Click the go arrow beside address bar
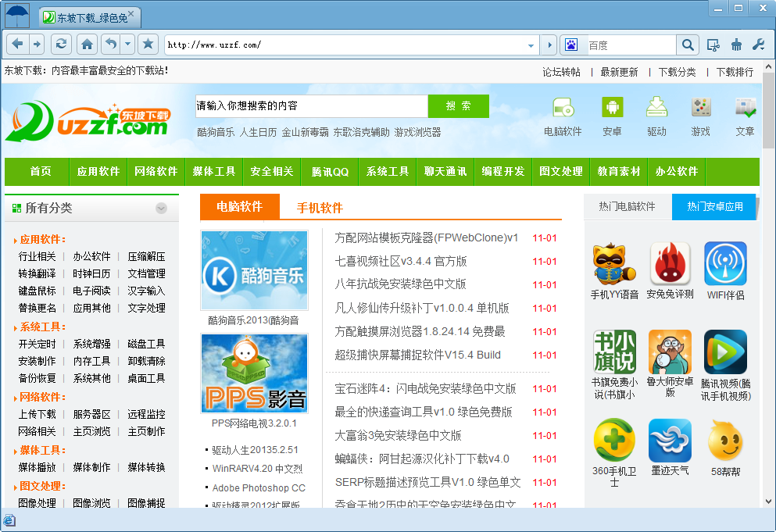The height and width of the screenshot is (532, 776). (549, 45)
